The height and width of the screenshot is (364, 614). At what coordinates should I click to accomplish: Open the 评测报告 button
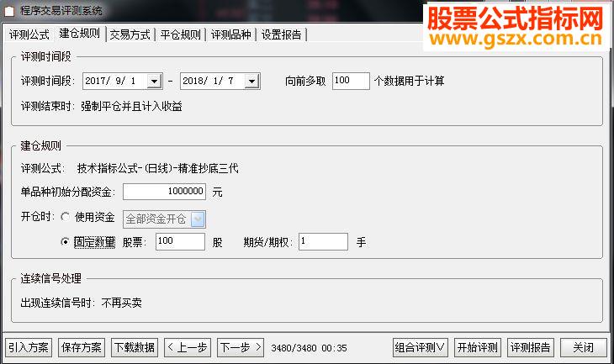click(530, 347)
